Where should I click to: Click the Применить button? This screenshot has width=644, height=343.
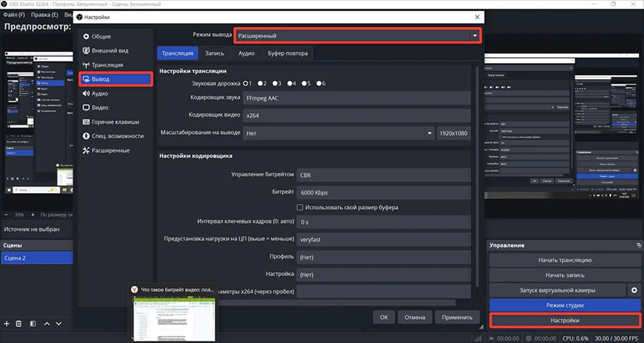(x=457, y=317)
